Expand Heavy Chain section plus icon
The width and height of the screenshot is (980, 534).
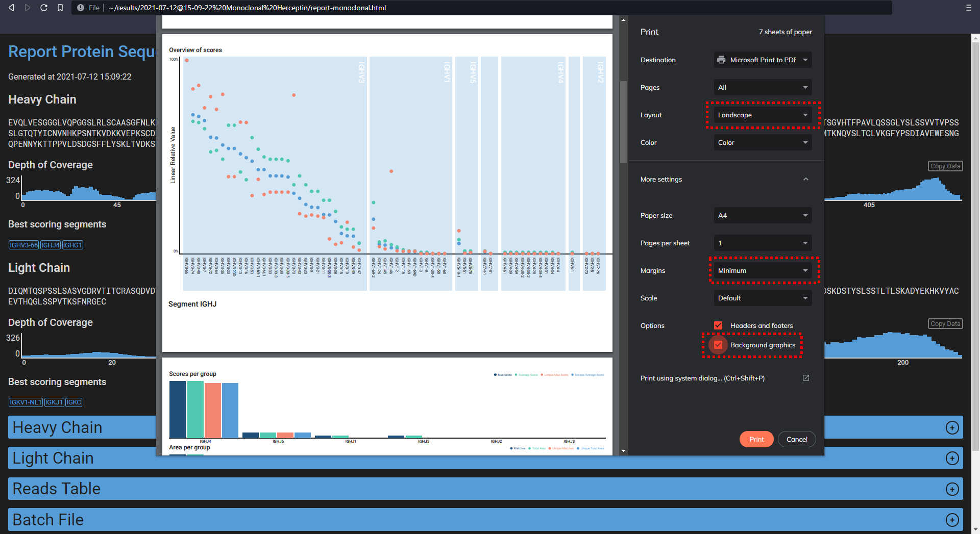(x=952, y=427)
